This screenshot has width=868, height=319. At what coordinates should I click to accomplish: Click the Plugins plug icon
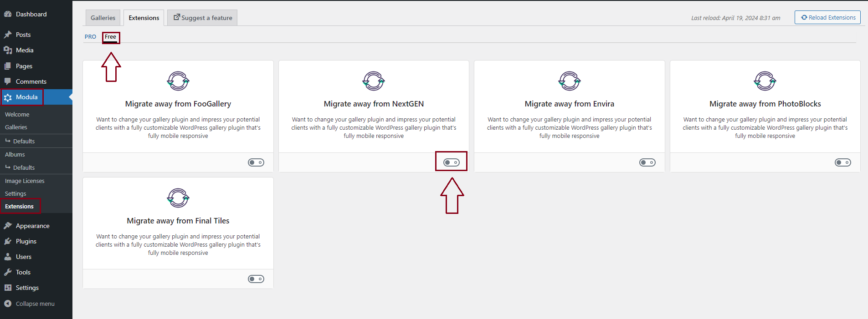8,241
